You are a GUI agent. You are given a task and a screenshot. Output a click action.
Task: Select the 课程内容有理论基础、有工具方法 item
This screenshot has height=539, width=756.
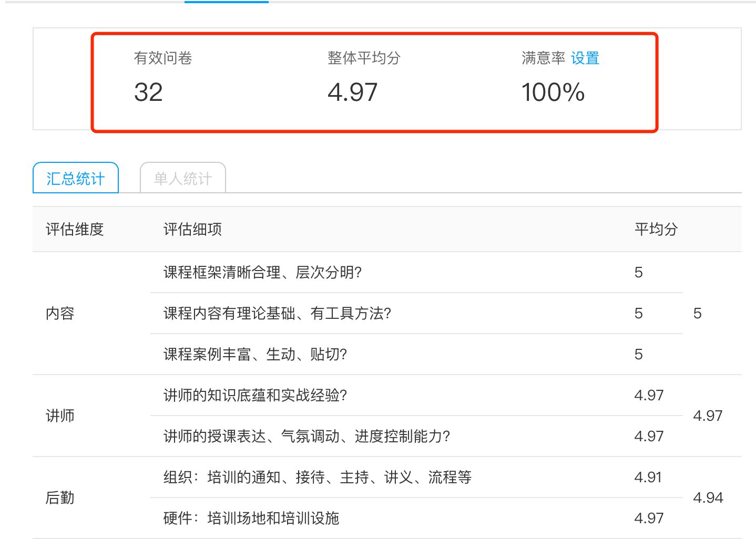click(x=277, y=314)
